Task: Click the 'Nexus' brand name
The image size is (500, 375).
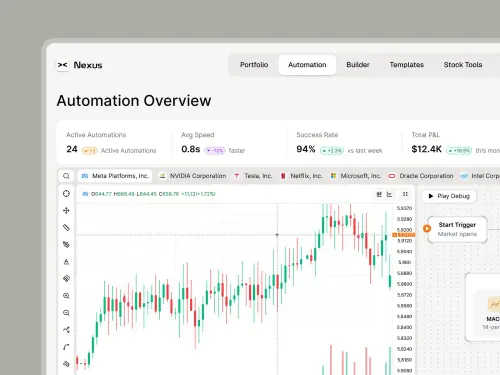Action: (x=88, y=65)
